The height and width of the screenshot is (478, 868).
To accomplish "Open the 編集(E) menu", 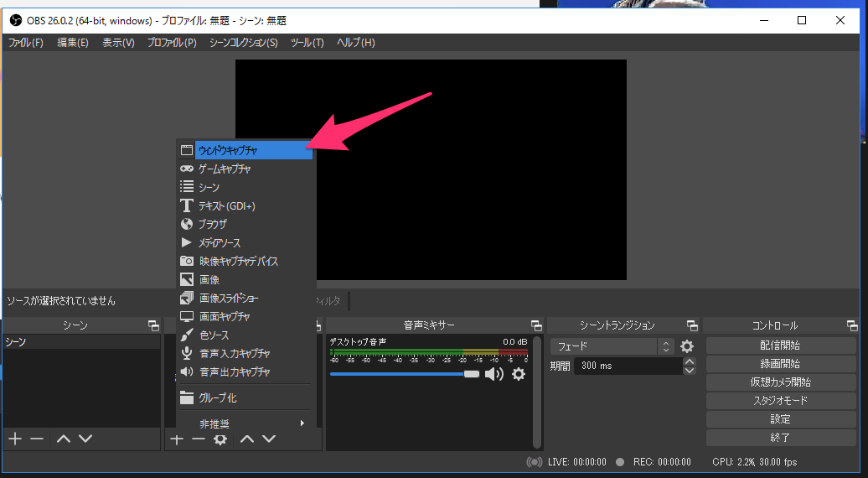I will (73, 43).
